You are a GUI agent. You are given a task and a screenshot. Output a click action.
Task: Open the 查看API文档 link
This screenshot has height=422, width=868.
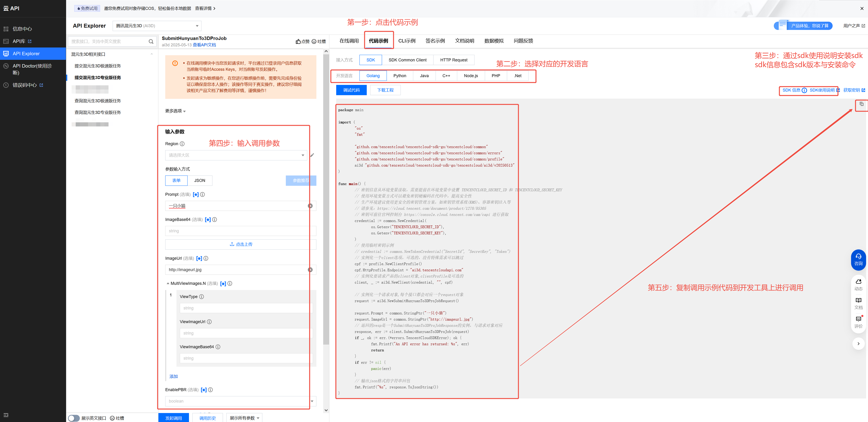[x=204, y=45]
